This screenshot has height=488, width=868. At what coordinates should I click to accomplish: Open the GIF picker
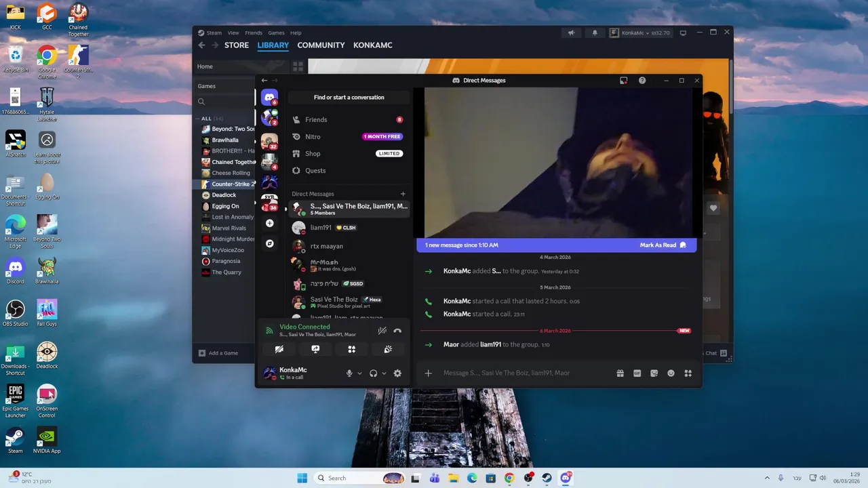[637, 373]
